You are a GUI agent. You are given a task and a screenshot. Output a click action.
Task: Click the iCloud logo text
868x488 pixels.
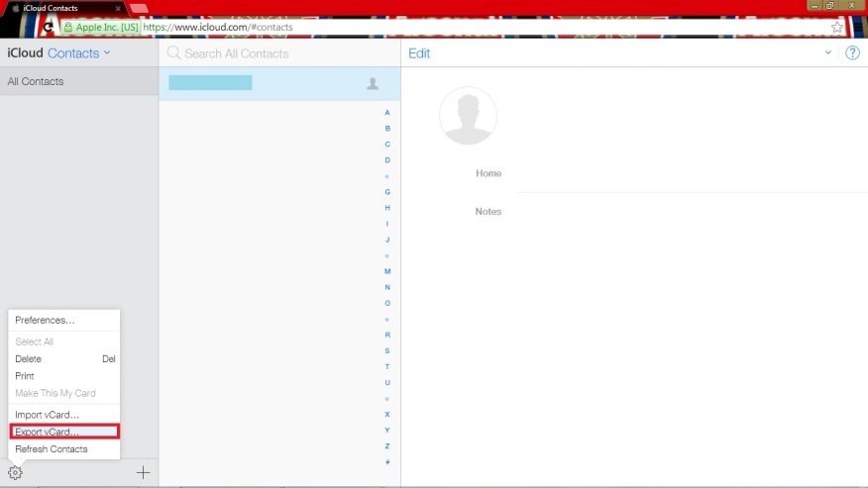25,53
